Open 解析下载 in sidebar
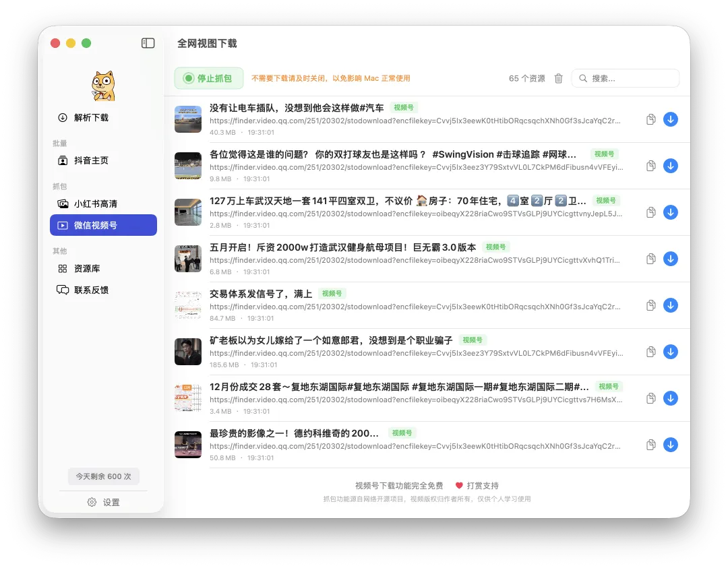728x568 pixels. pos(103,117)
